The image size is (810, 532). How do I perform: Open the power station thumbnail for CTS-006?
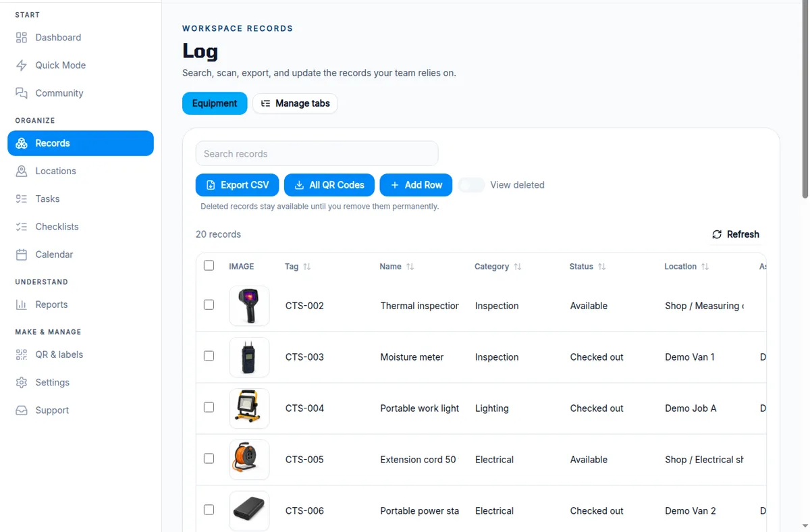[x=249, y=511]
